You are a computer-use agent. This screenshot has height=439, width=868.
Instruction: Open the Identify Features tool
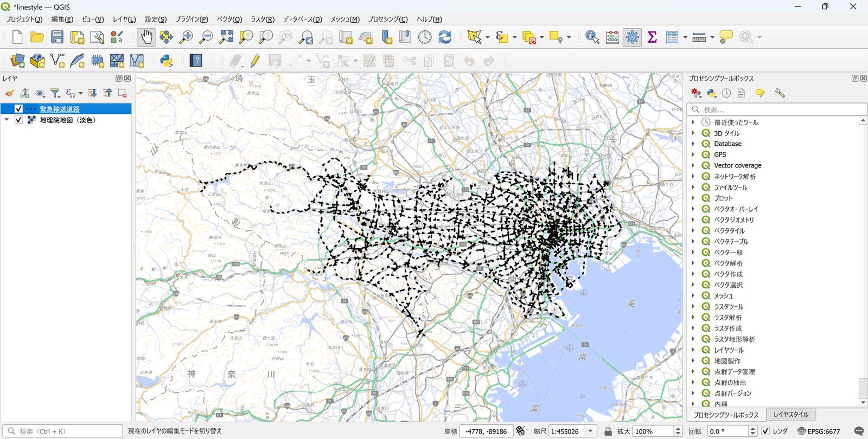click(x=592, y=37)
